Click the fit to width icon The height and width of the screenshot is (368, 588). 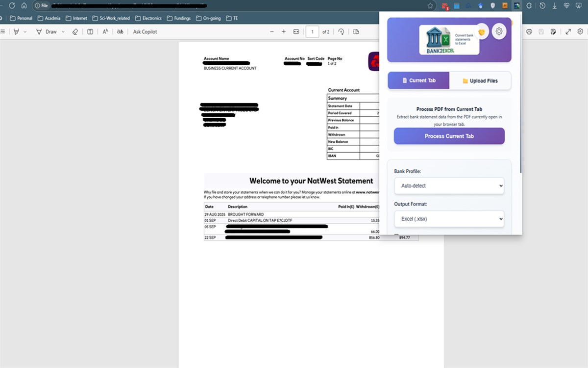point(296,31)
